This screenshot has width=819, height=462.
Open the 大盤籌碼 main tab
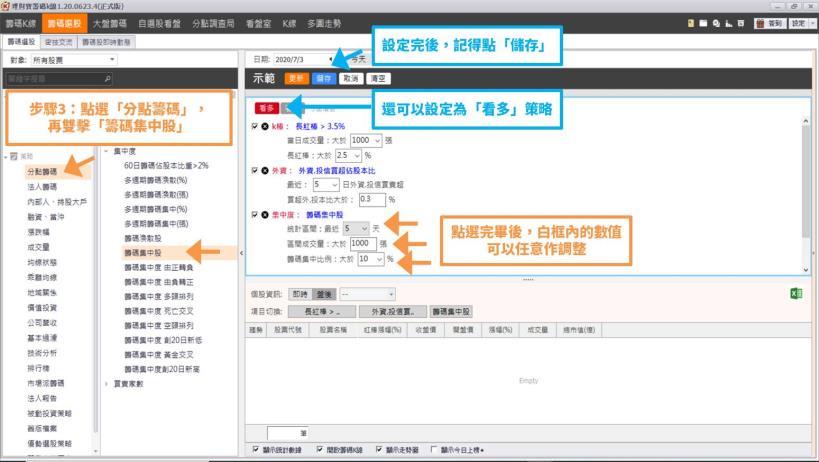pyautogui.click(x=110, y=23)
